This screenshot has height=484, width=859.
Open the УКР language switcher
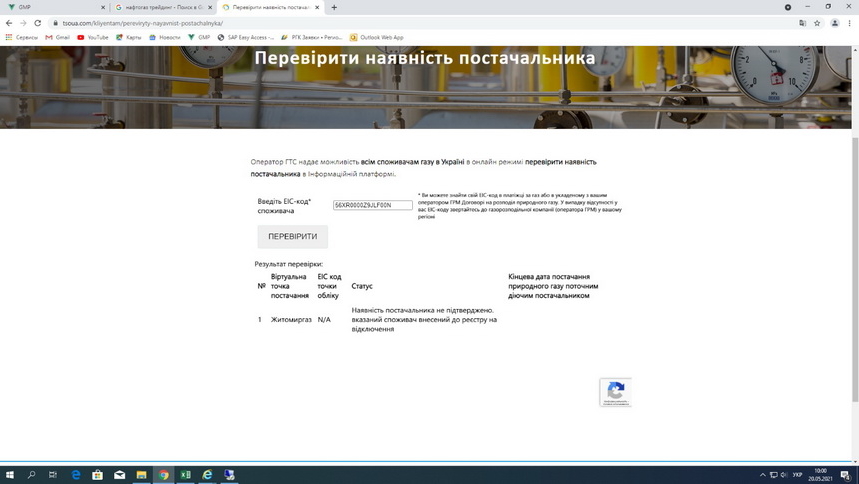click(x=796, y=475)
